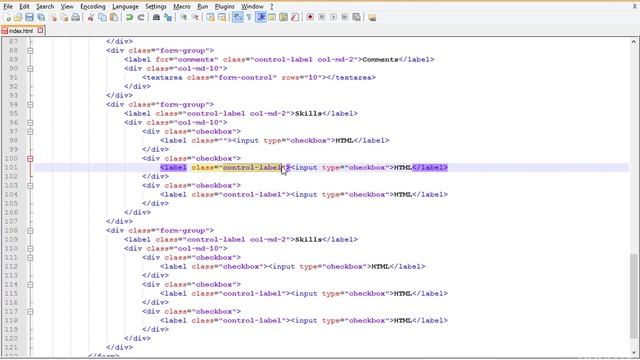Collapse the fold marker on line 90
The width and height of the screenshot is (640, 360).
click(30, 69)
